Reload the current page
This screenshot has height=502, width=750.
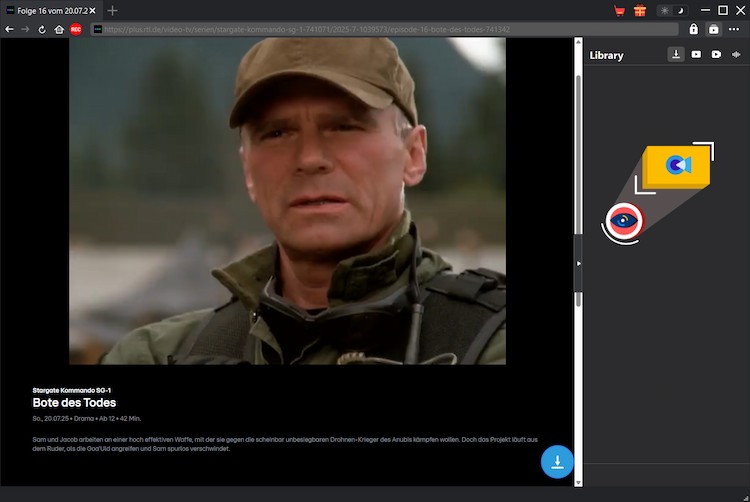click(x=42, y=30)
